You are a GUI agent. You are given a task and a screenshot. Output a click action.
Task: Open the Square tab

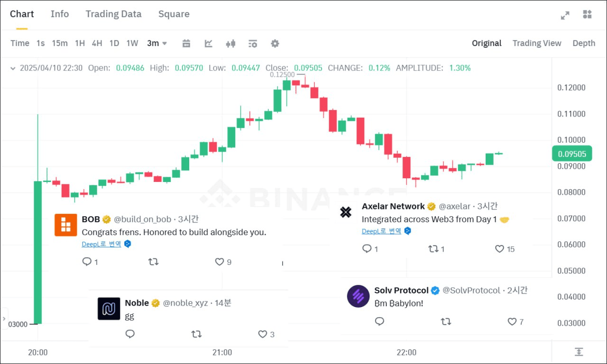point(174,14)
